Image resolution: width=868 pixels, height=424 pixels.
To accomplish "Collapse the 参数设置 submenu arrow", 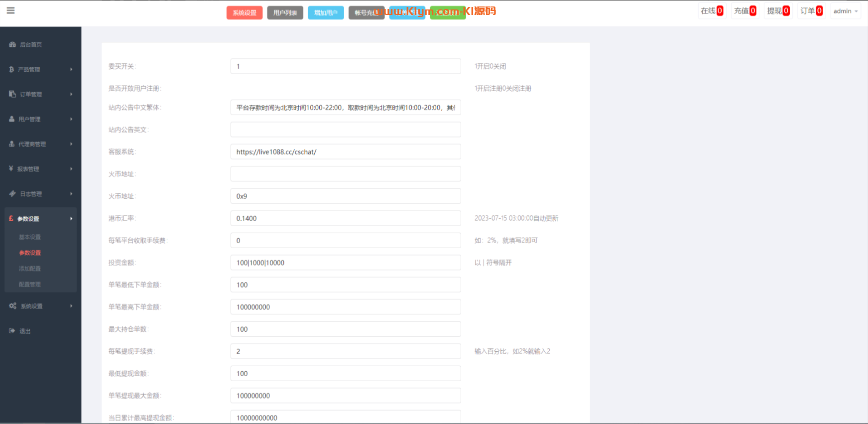I will point(71,219).
